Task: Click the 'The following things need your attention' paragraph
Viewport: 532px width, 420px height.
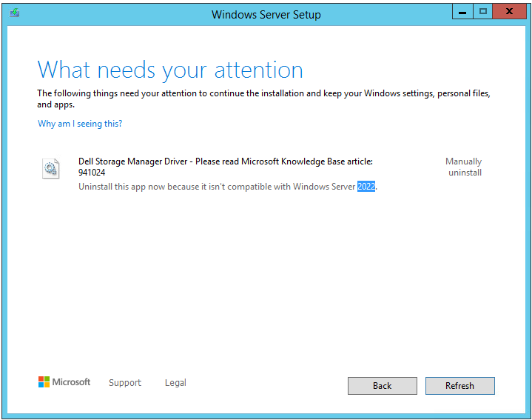Action: pos(263,99)
